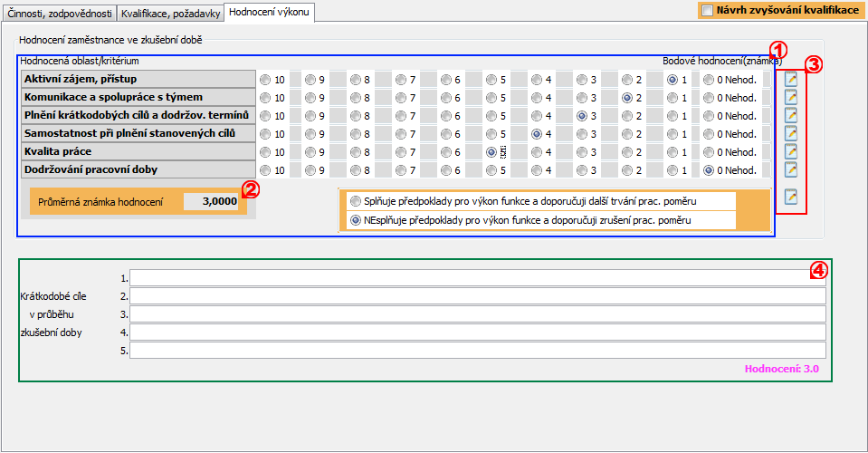Open note icon for Samostatnost row
Image resolution: width=868 pixels, height=453 pixels.
[790, 133]
